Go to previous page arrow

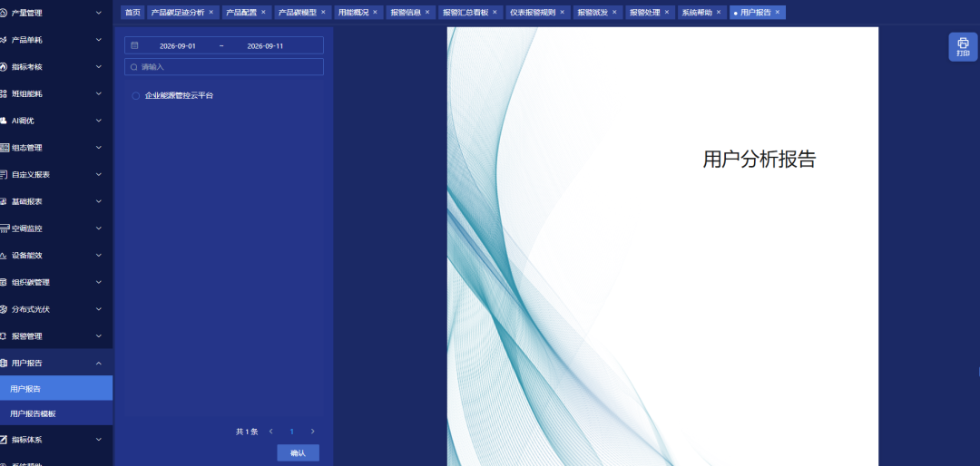(x=271, y=432)
